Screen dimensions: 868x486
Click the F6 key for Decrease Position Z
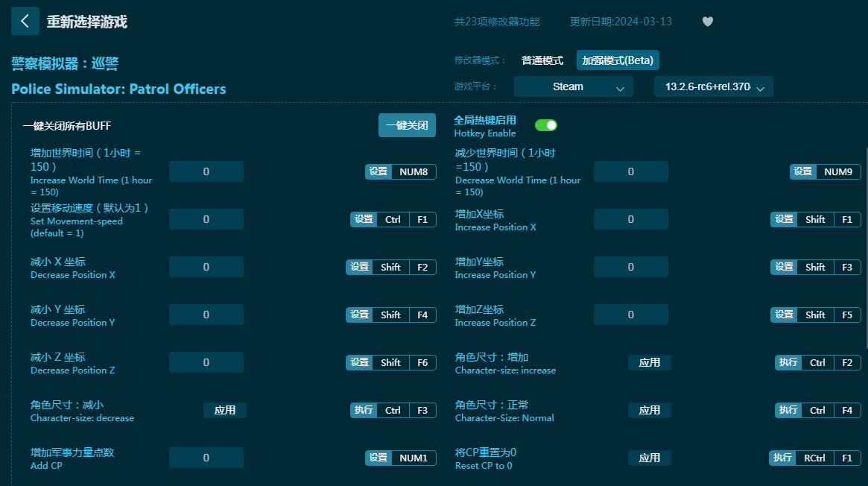[422, 362]
